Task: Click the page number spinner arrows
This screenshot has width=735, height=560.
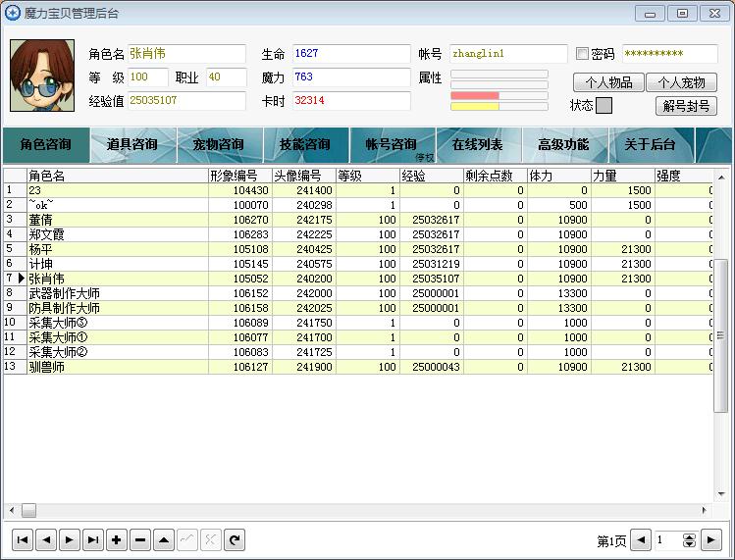Action: tap(689, 540)
